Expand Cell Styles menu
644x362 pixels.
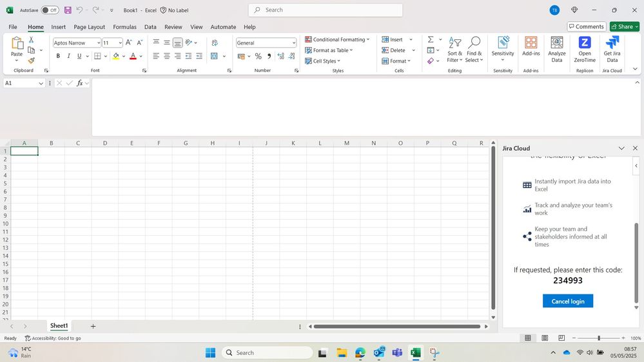point(323,61)
